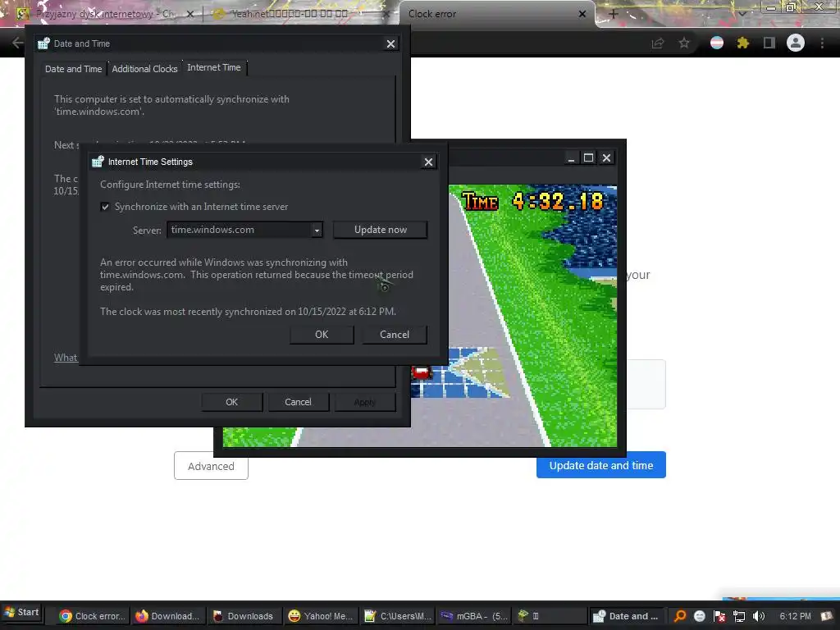
Task: Open the volume speaker tray icon
Action: (759, 616)
